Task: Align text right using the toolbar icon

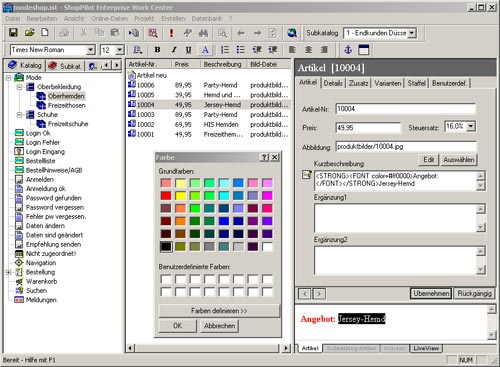Action: 324,50
